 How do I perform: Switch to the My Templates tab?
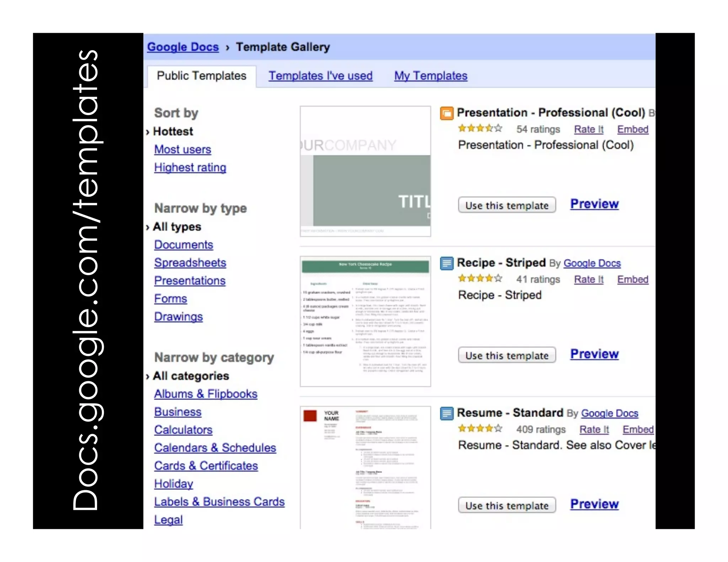pyautogui.click(x=430, y=76)
